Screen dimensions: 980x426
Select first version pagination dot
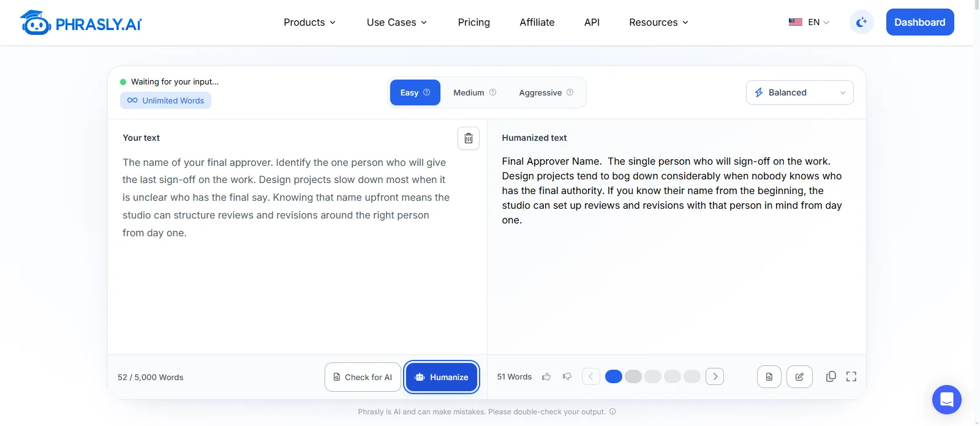(614, 376)
